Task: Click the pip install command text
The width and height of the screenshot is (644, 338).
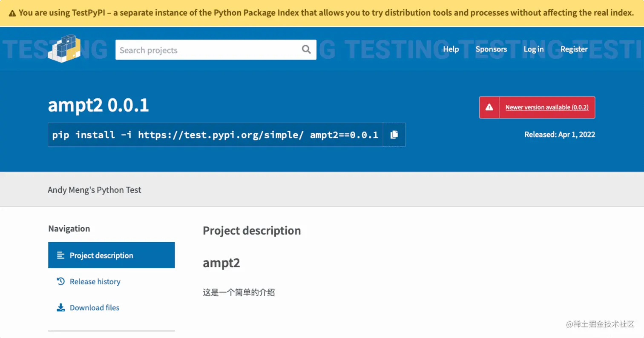Action: [x=215, y=135]
